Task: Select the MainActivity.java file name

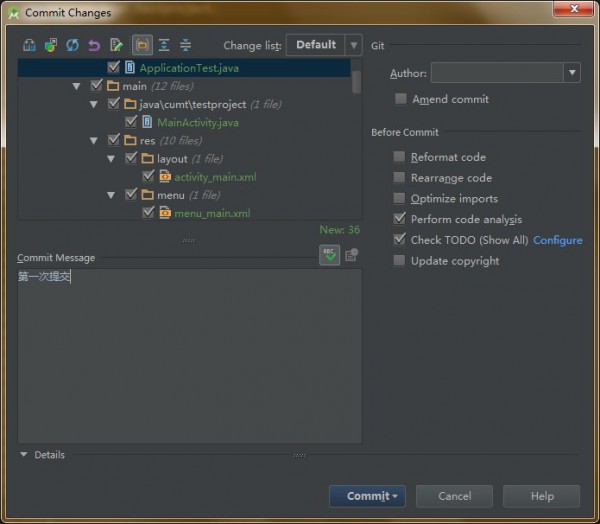Action: coord(198,122)
